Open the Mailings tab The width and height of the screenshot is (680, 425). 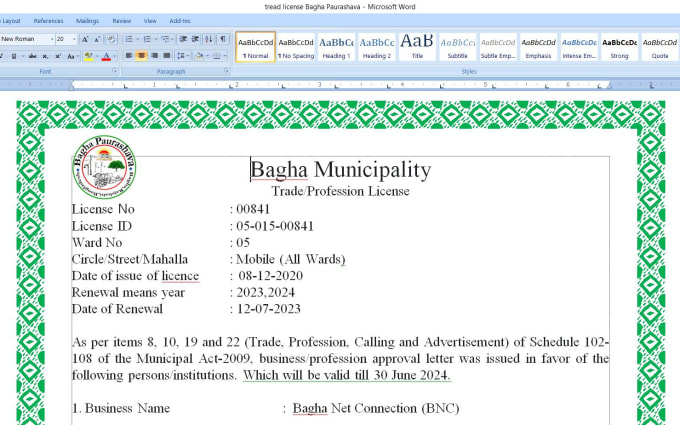(87, 21)
